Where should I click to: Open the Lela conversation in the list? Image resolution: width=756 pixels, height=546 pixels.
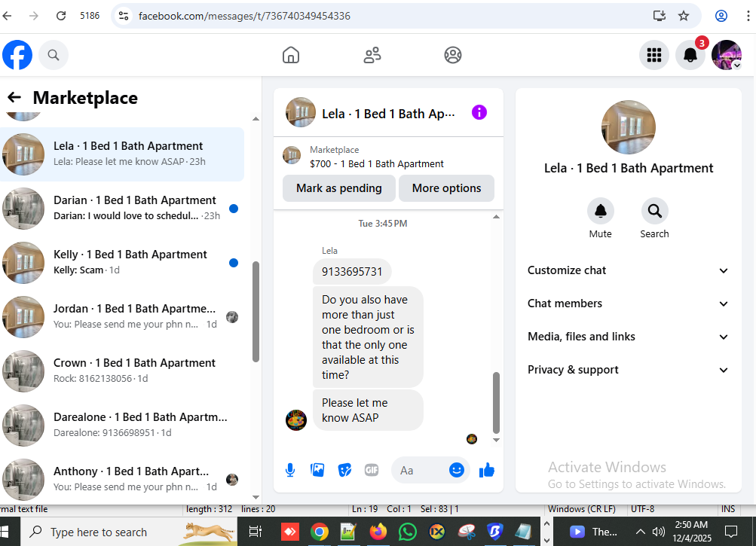pyautogui.click(x=122, y=154)
